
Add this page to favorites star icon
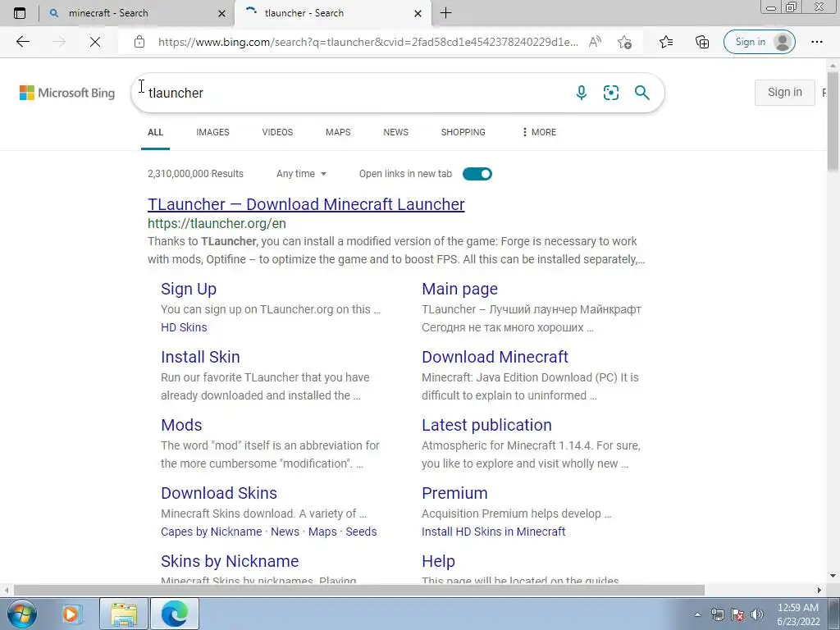(x=624, y=42)
